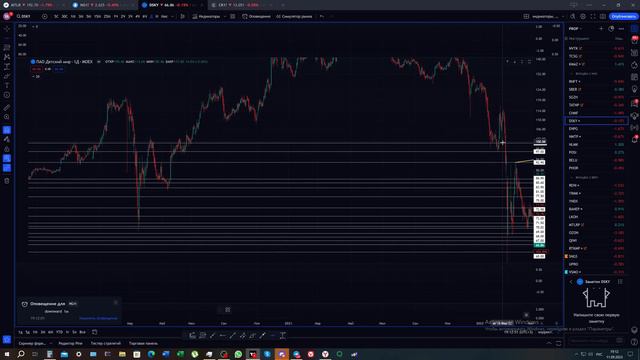
Task: Open the layout setup grid icon
Action: point(526,16)
